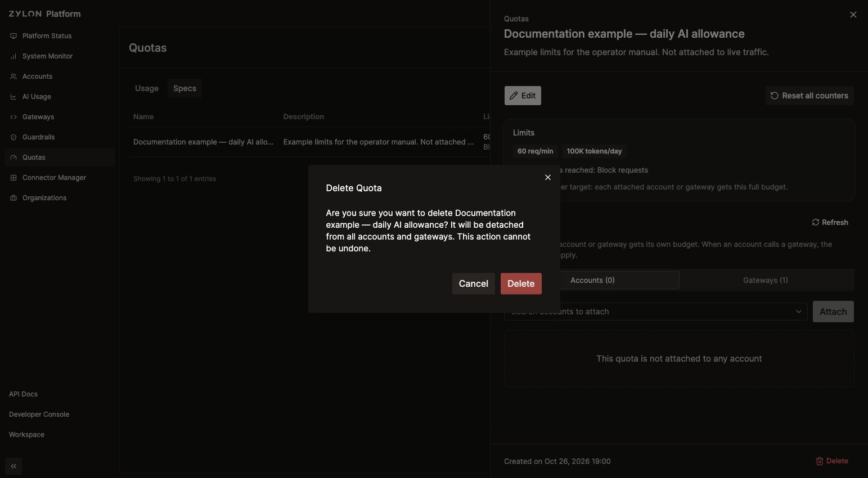
Task: Click 'Showing 1 to 1 of 1 entries' text
Action: coord(174,179)
